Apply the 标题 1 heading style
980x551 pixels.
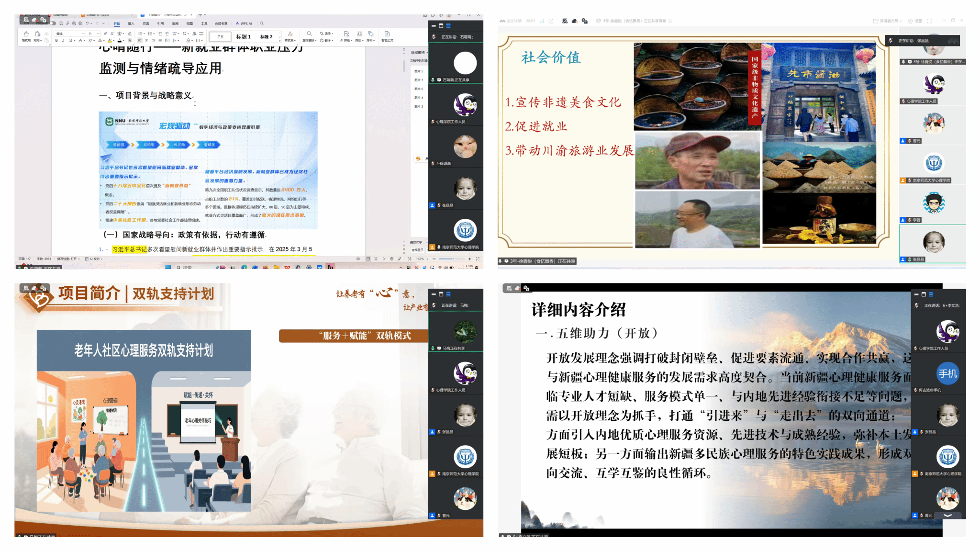243,36
